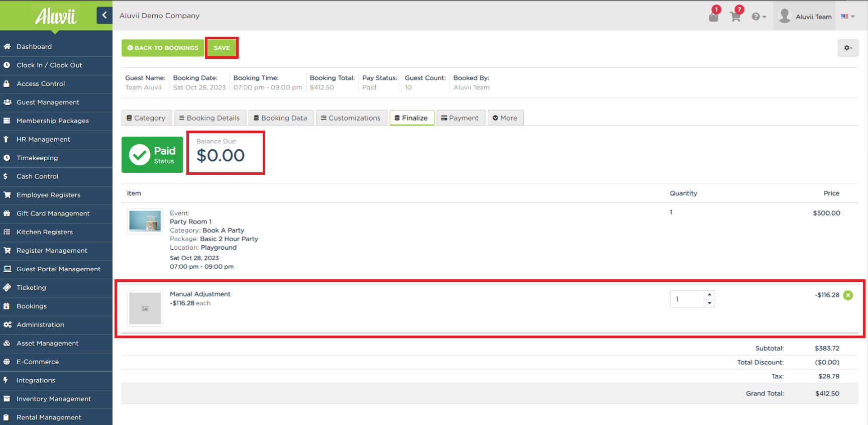Click Back to Bookings button

pyautogui.click(x=163, y=48)
